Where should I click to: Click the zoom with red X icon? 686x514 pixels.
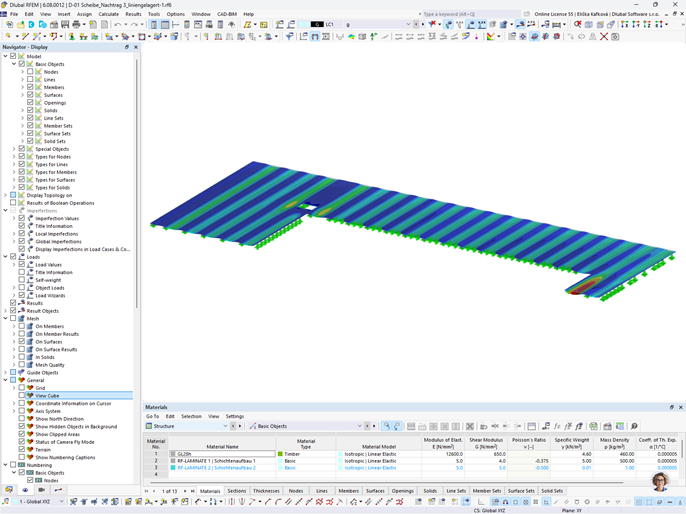(578, 24)
